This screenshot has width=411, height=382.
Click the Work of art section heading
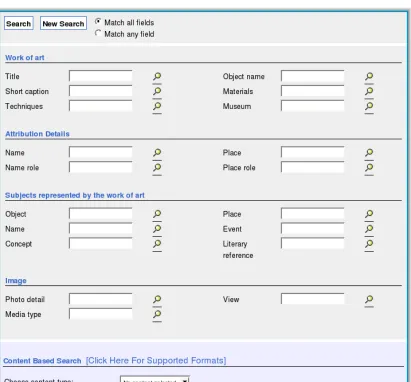tap(25, 58)
